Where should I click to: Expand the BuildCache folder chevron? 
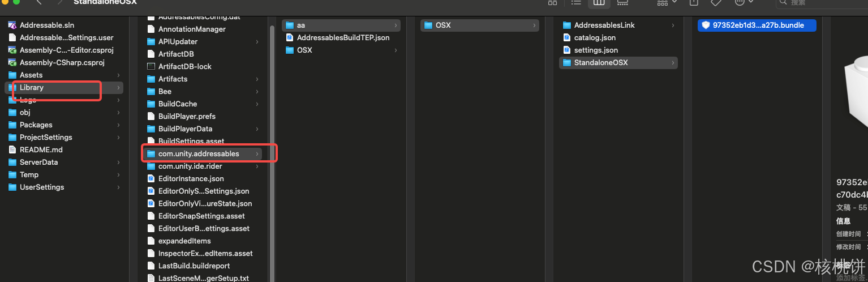pos(257,104)
